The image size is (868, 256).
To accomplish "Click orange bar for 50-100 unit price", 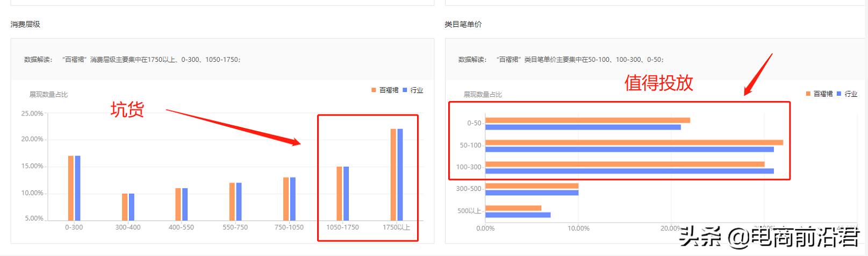I will click(x=634, y=143).
